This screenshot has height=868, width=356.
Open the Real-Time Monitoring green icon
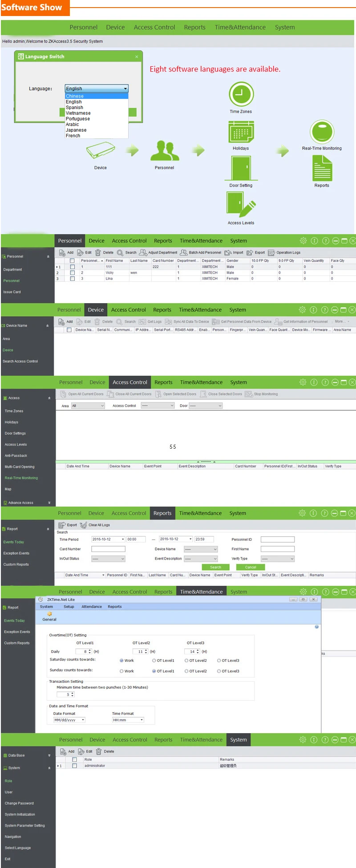point(322,131)
